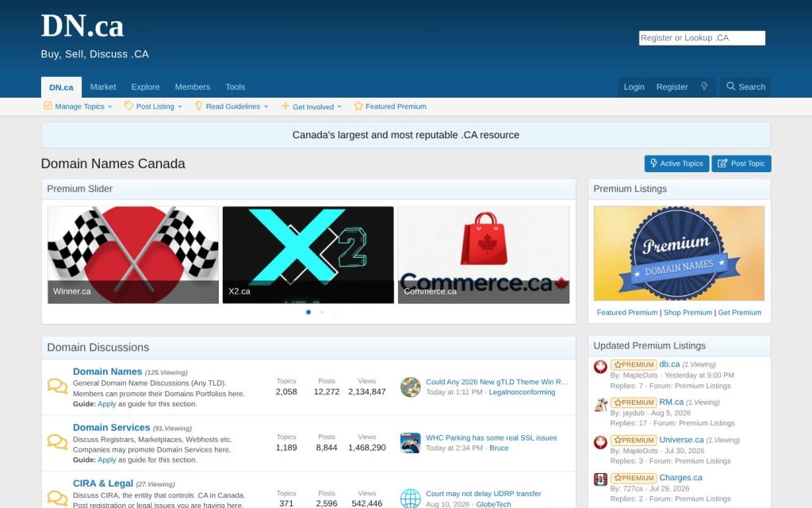Open topic 'Court may not delay UDRP transfer'
This screenshot has height=508, width=812.
tap(483, 494)
